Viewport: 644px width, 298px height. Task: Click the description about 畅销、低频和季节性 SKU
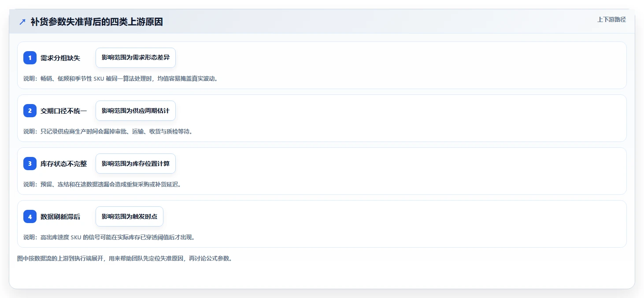(121, 78)
